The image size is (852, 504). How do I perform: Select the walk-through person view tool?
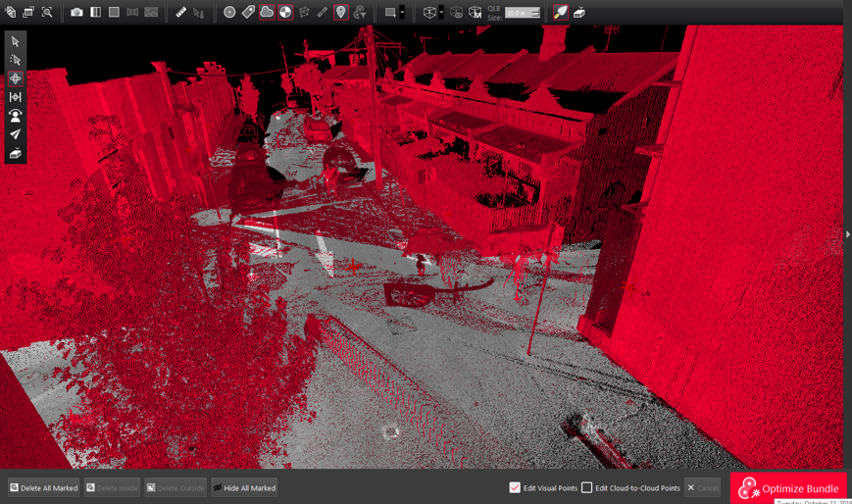coord(15,116)
